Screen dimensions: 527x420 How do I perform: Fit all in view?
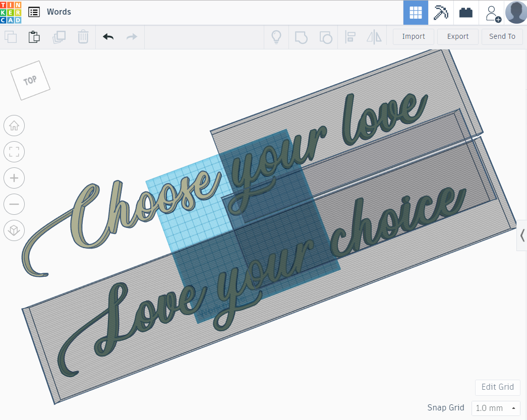14,152
